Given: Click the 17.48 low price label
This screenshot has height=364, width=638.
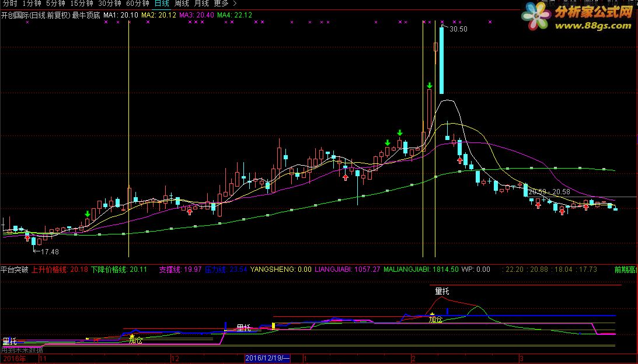Looking at the screenshot, I should tap(50, 252).
